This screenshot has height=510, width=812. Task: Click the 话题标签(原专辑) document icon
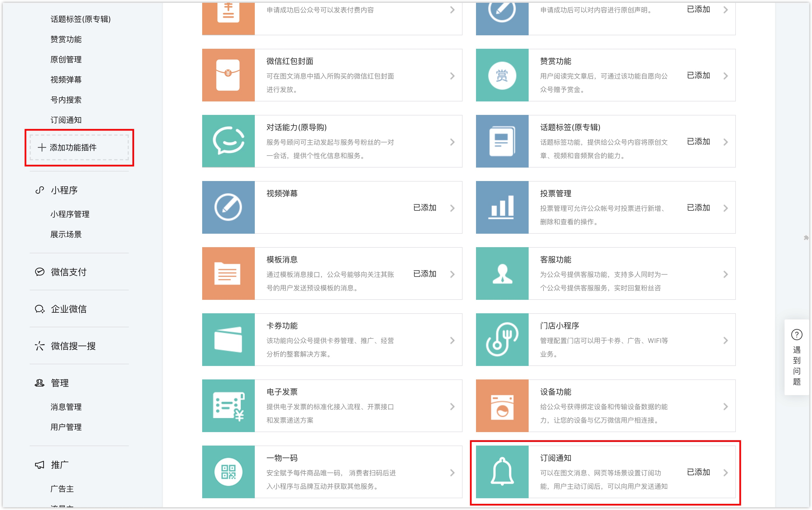pos(502,141)
